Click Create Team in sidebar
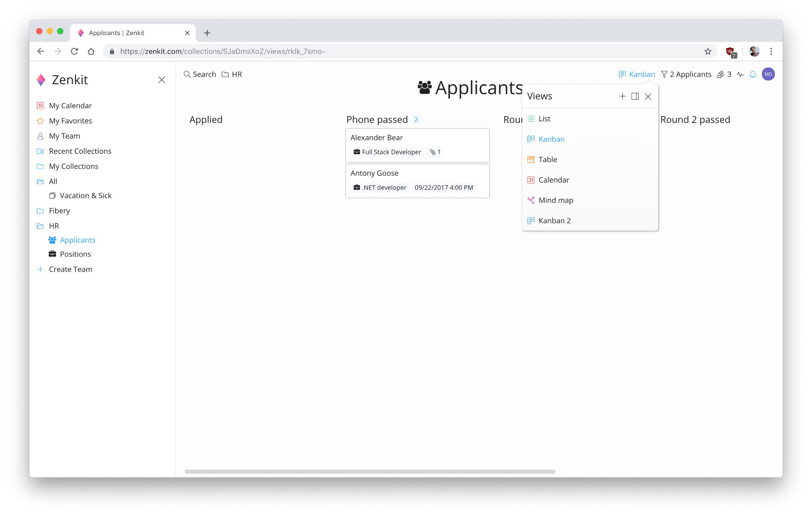The height and width of the screenshot is (516, 812). [x=70, y=269]
